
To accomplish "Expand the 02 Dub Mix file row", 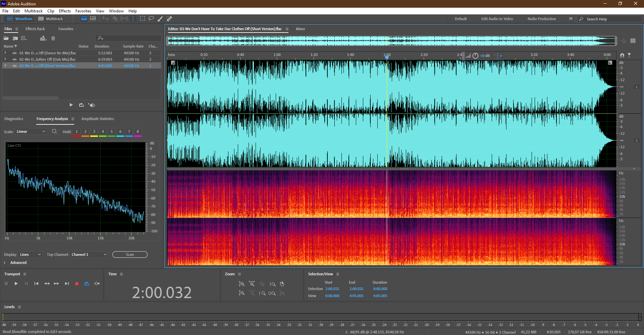I will (5, 59).
